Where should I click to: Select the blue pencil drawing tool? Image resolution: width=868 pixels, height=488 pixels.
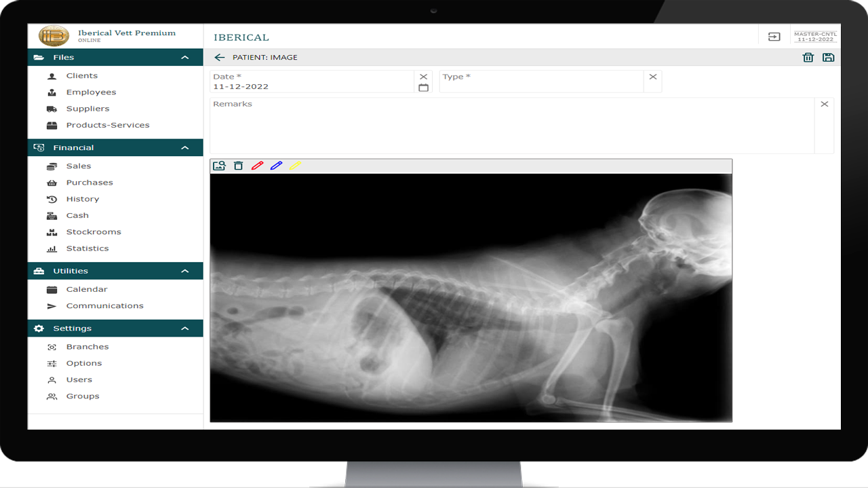click(276, 166)
